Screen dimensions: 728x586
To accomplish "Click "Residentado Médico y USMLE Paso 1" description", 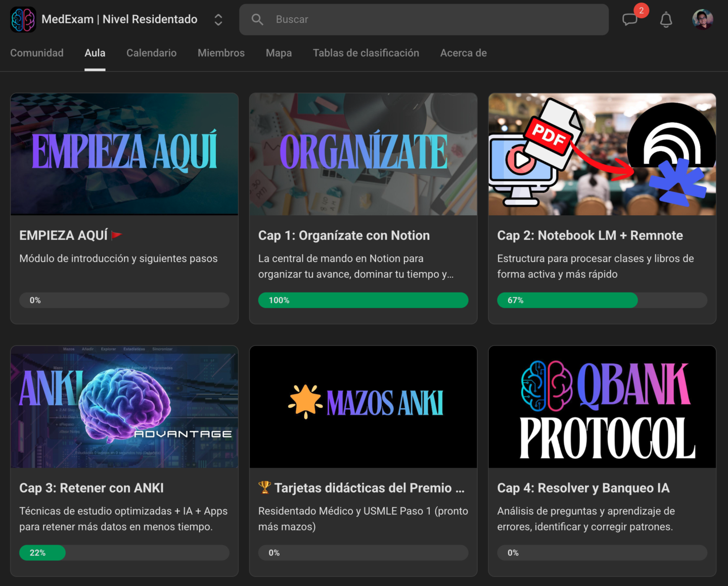I will (363, 519).
